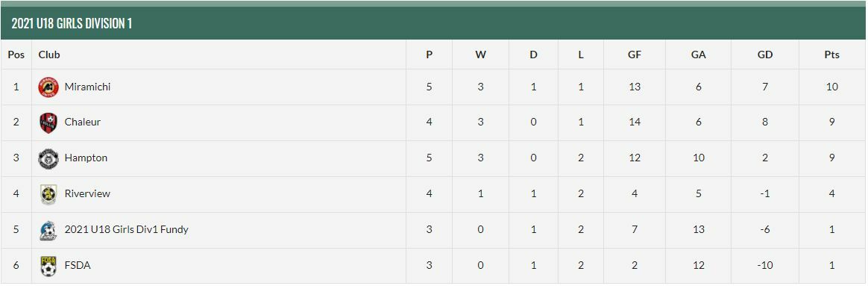868x286 pixels.
Task: Click the FSDA soccer ball logo
Action: [x=48, y=266]
